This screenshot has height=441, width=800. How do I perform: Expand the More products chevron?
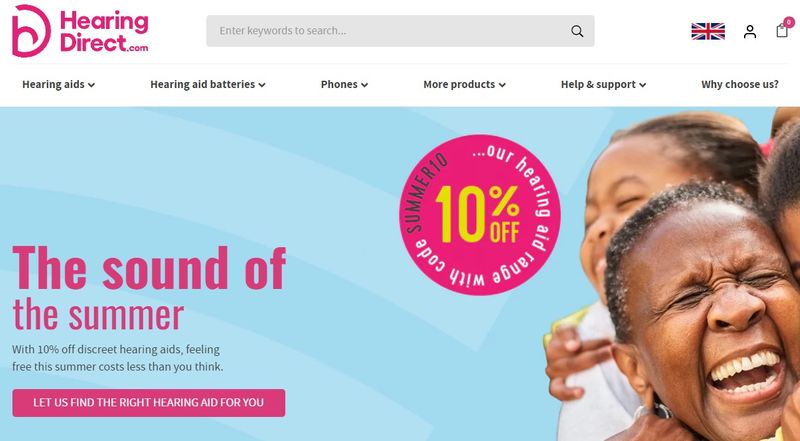[x=502, y=85]
